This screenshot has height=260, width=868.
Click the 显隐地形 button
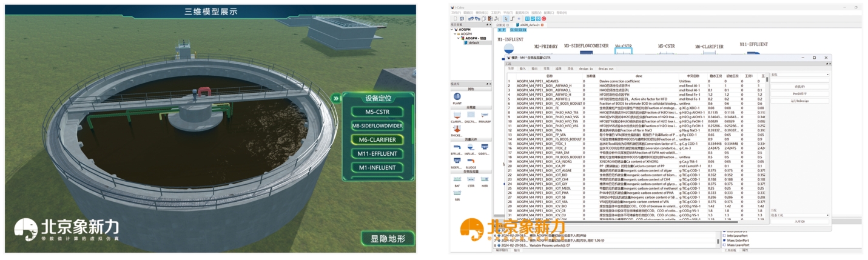(388, 238)
